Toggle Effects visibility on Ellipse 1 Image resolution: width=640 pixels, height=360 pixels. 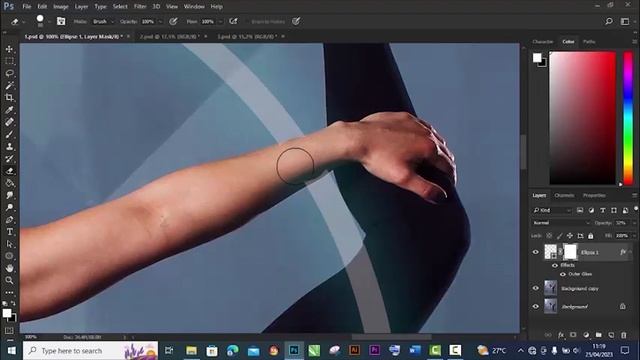point(555,265)
